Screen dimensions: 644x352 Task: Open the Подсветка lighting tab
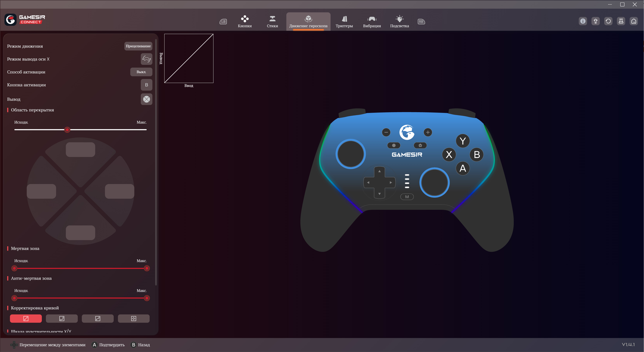pos(399,22)
